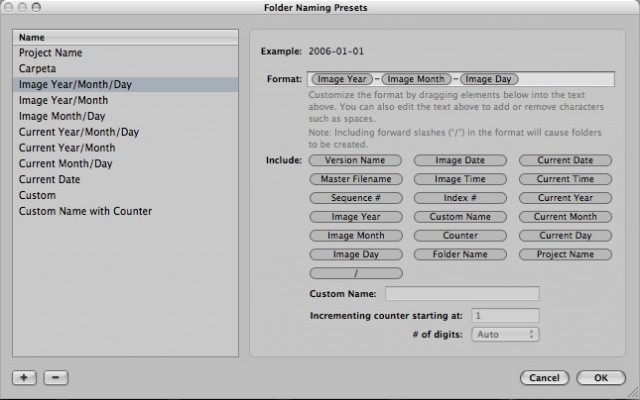Click Image Month element under Include
Screen dimensions: 640x400
pyautogui.click(x=356, y=236)
